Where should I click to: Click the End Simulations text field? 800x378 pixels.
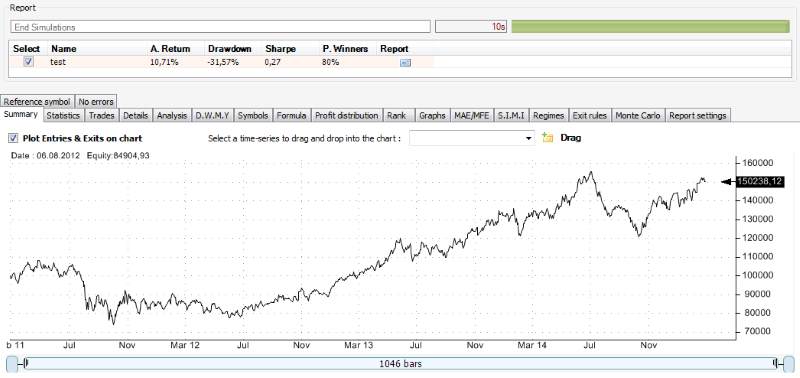coord(220,27)
